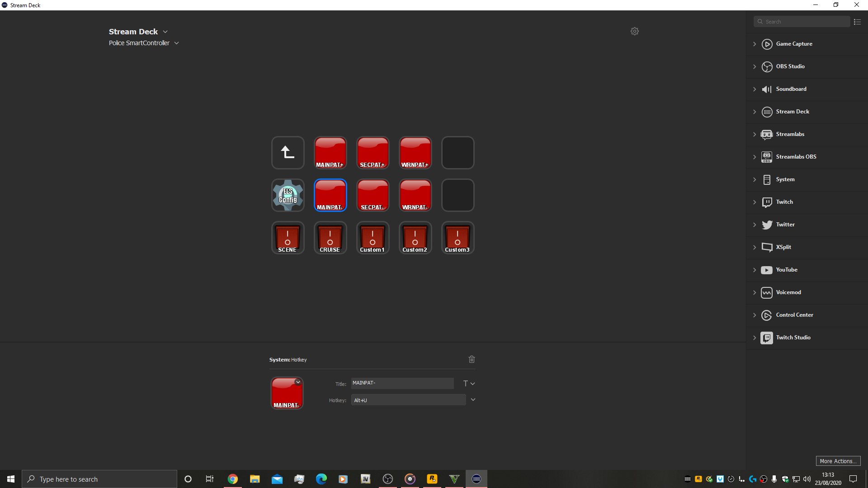868x488 pixels.
Task: Select the WRNPAT- red key
Action: (x=415, y=195)
